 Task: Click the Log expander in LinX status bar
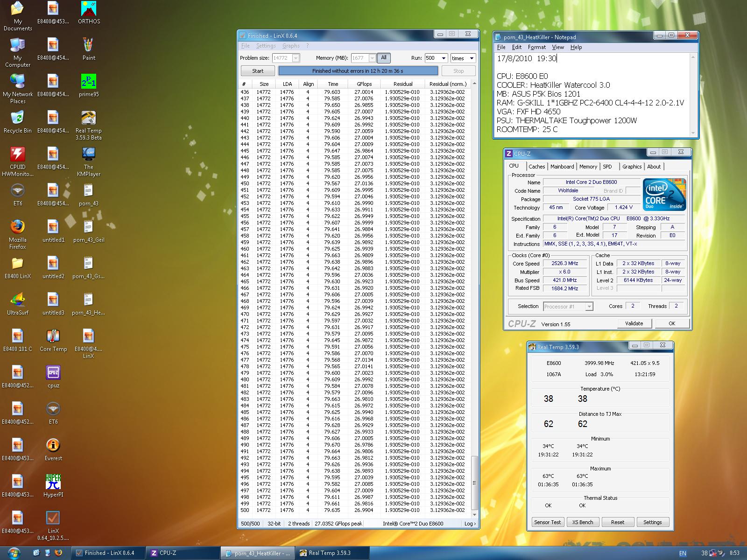pyautogui.click(x=470, y=524)
